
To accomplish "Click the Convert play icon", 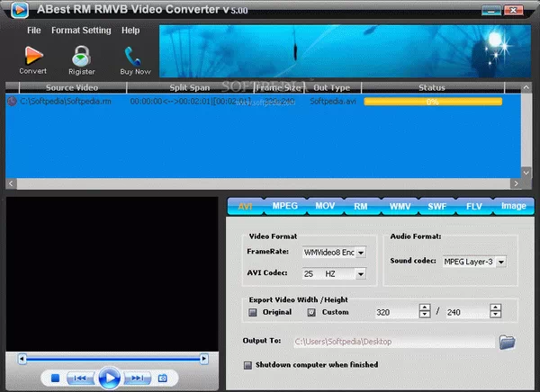I will point(33,53).
